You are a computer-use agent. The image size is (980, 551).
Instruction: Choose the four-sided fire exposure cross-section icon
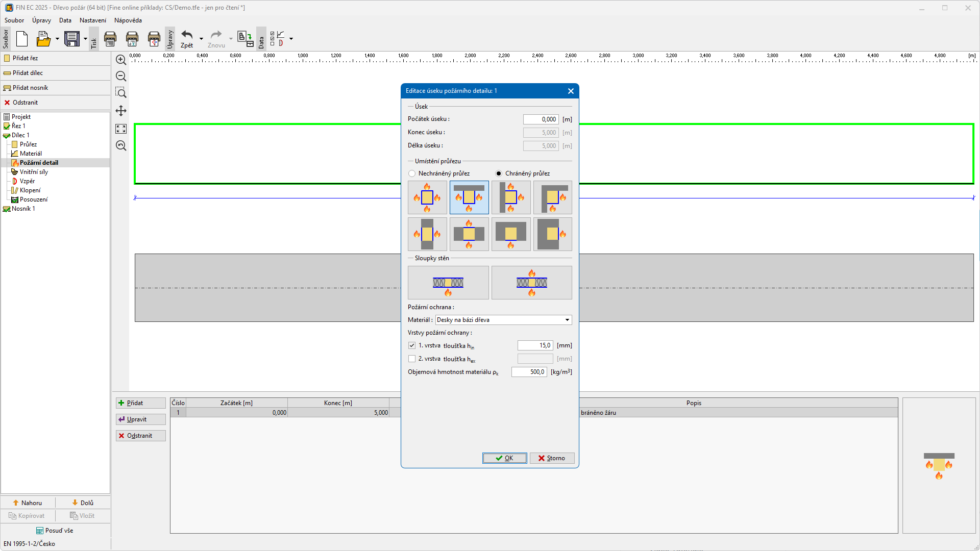[x=427, y=197]
